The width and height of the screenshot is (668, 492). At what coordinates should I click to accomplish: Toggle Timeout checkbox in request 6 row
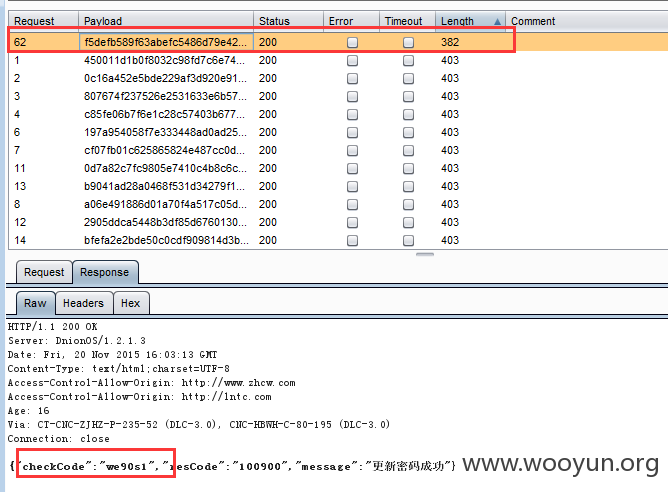click(408, 132)
